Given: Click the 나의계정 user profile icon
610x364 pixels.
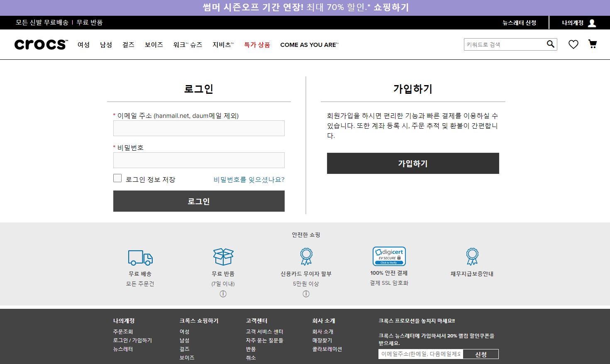Looking at the screenshot, I should coord(592,23).
